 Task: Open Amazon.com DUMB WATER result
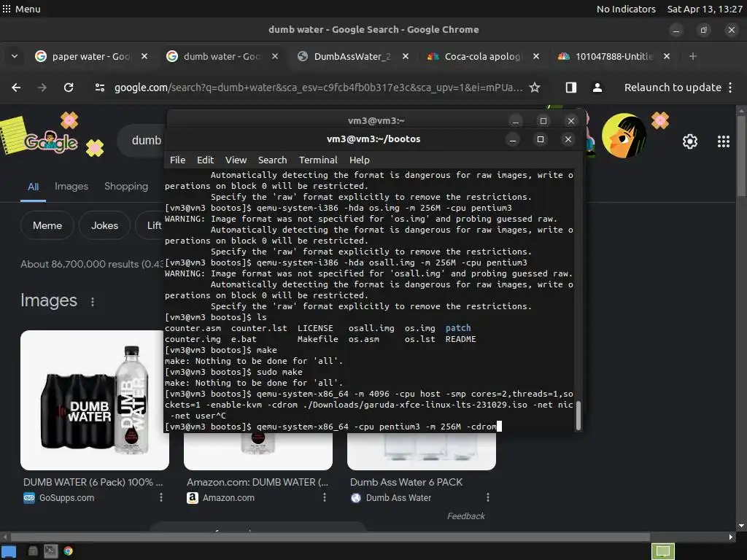[258, 482]
